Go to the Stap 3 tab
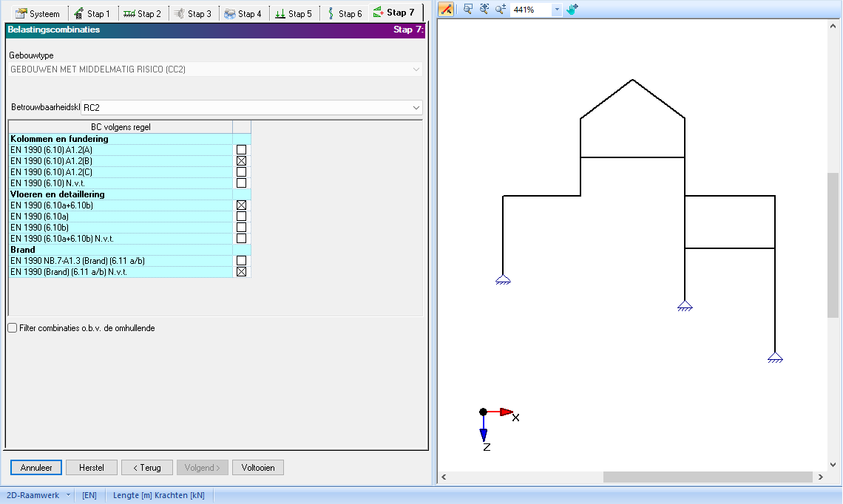Image resolution: width=843 pixels, height=504 pixels. coord(193,13)
